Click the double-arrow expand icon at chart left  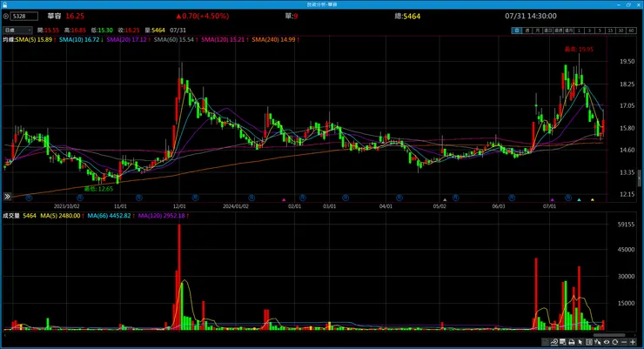click(7, 197)
